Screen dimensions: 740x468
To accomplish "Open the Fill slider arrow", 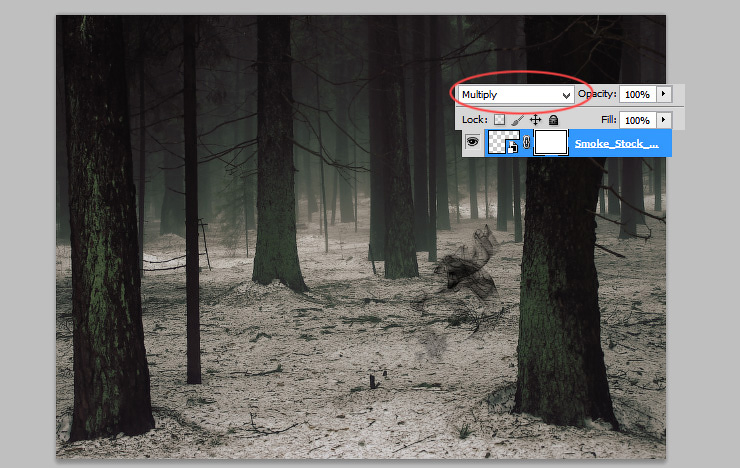I will [664, 120].
